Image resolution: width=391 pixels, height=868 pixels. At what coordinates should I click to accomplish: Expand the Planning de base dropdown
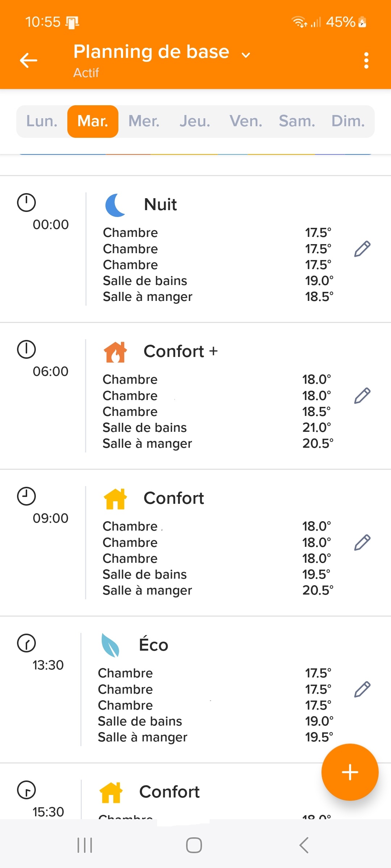click(x=246, y=55)
